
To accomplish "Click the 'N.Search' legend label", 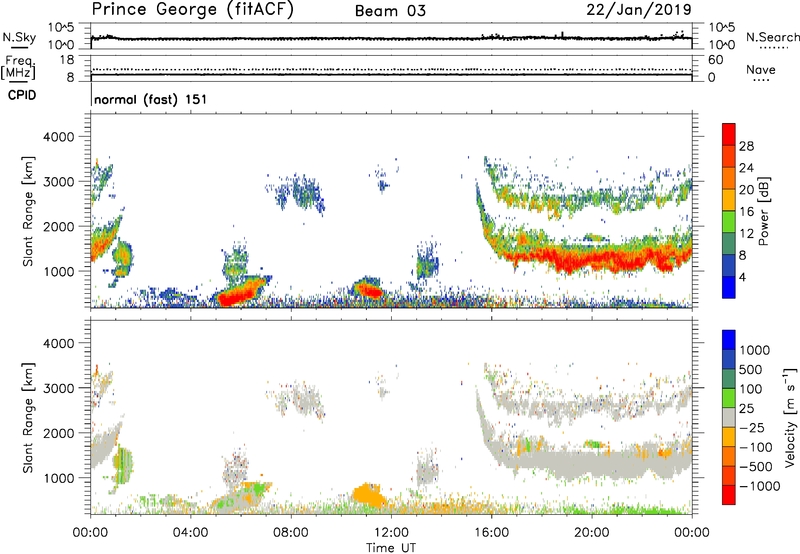I will pyautogui.click(x=772, y=37).
